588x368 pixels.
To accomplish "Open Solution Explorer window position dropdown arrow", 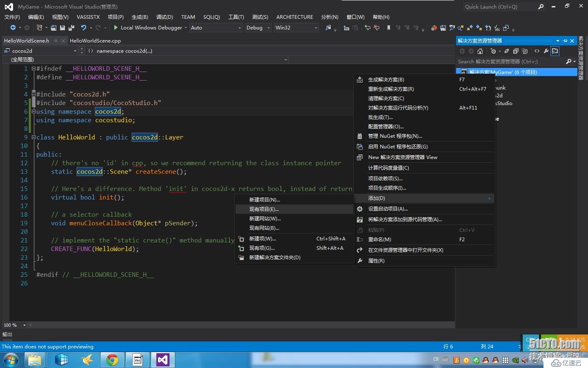I will (x=558, y=40).
